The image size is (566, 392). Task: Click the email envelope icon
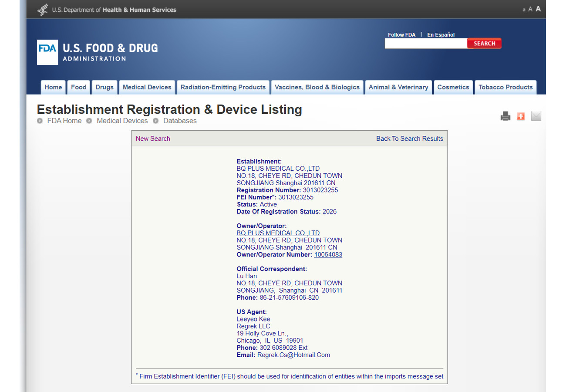(536, 116)
